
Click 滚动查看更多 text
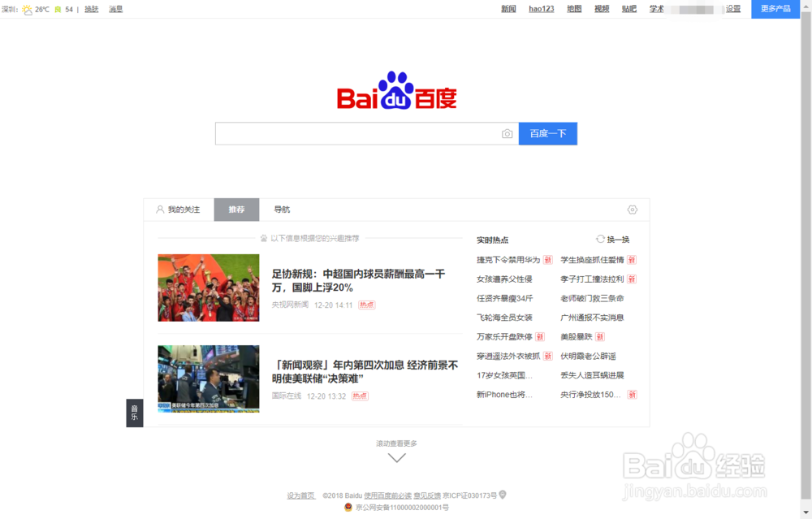(x=397, y=443)
